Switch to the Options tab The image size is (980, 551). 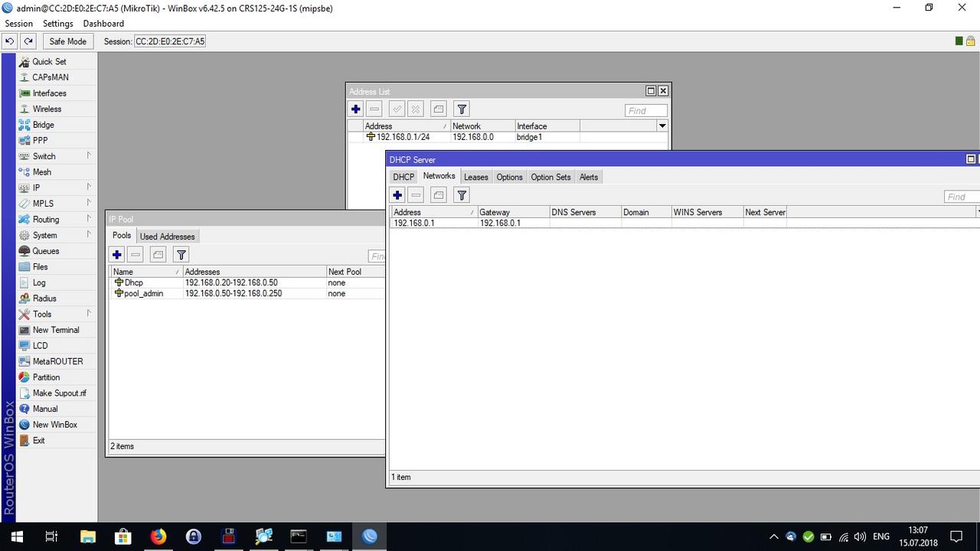[509, 177]
